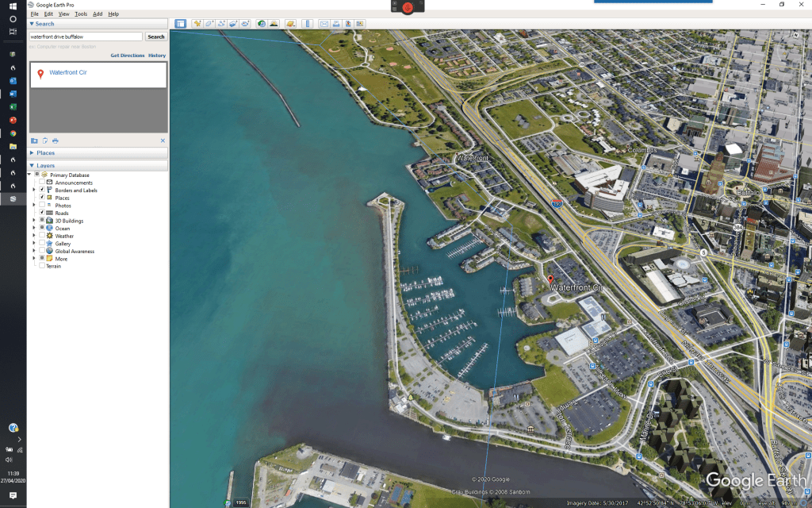Uncheck the Roads layer checkbox
812x508 pixels.
point(41,213)
